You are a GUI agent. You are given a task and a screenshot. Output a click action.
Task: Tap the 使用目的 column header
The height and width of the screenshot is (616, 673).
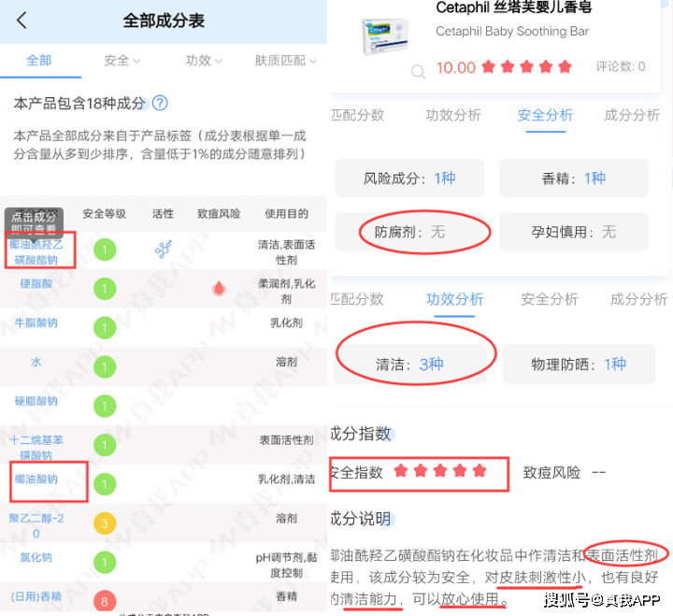[286, 214]
